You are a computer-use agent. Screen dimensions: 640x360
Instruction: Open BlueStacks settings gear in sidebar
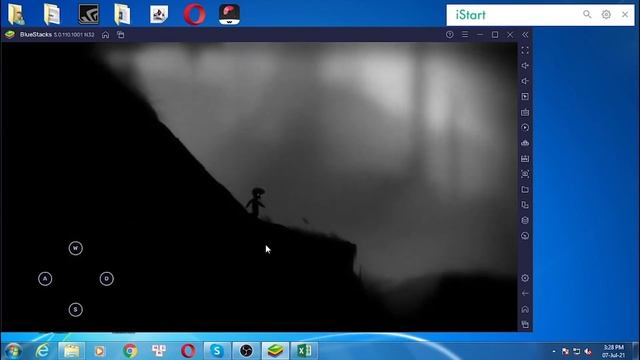pyautogui.click(x=525, y=278)
